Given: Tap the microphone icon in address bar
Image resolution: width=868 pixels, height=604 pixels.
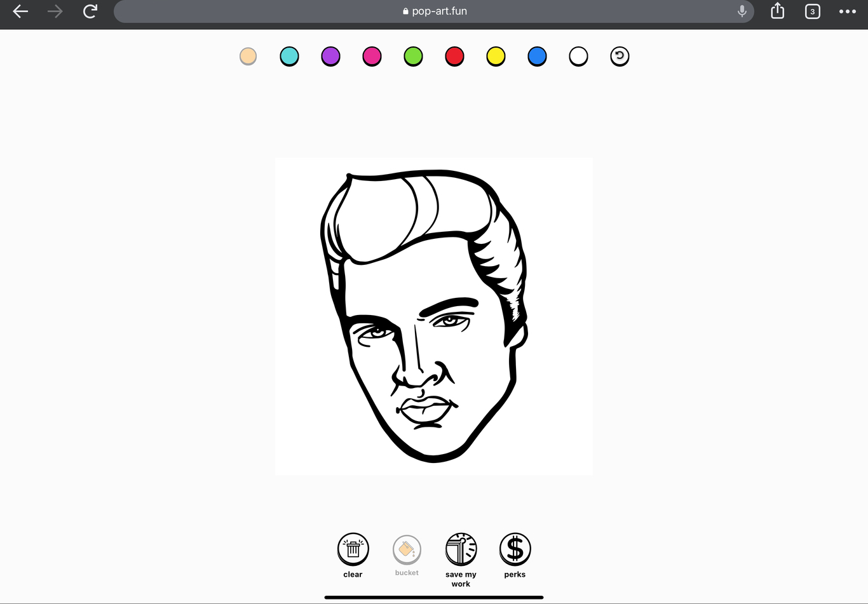Looking at the screenshot, I should [x=742, y=11].
